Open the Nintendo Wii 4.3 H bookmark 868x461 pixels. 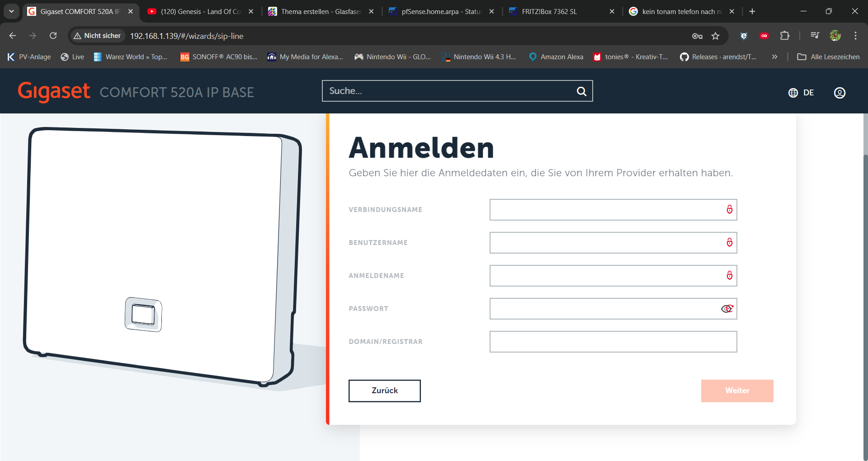479,56
